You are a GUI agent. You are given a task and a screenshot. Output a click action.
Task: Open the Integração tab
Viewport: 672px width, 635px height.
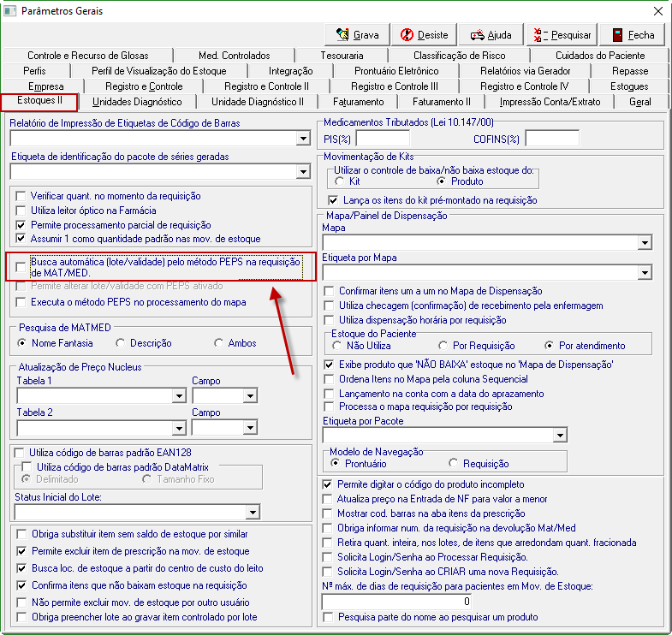290,71
